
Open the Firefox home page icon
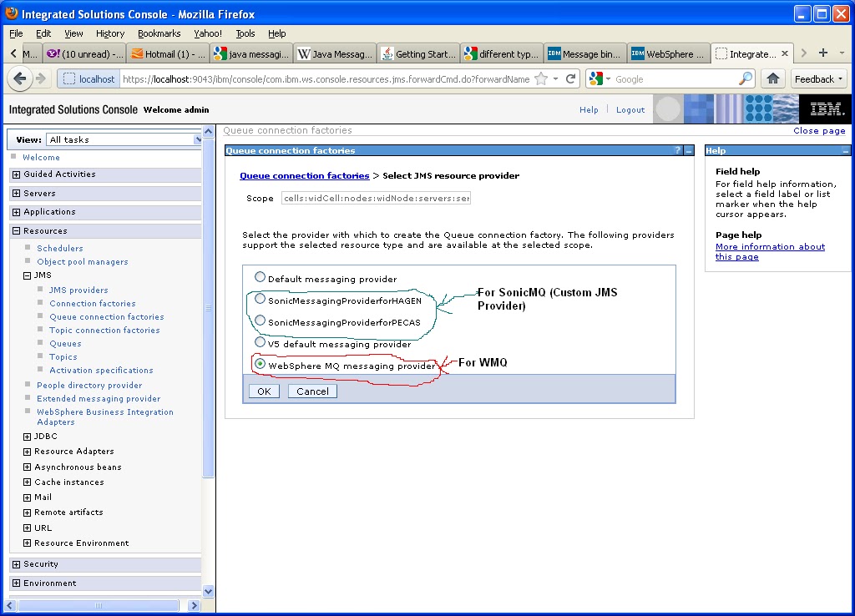coord(772,78)
